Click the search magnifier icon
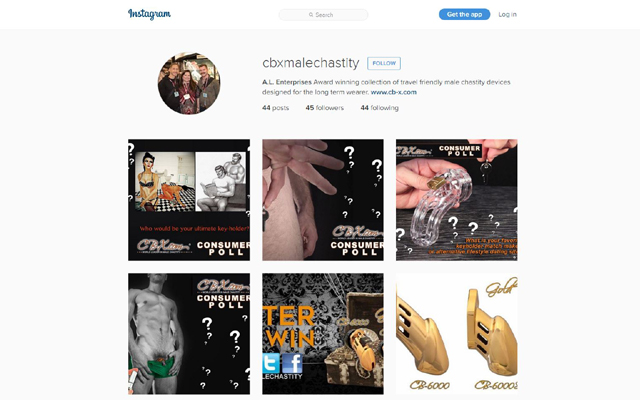The height and width of the screenshot is (400, 640). [x=311, y=15]
